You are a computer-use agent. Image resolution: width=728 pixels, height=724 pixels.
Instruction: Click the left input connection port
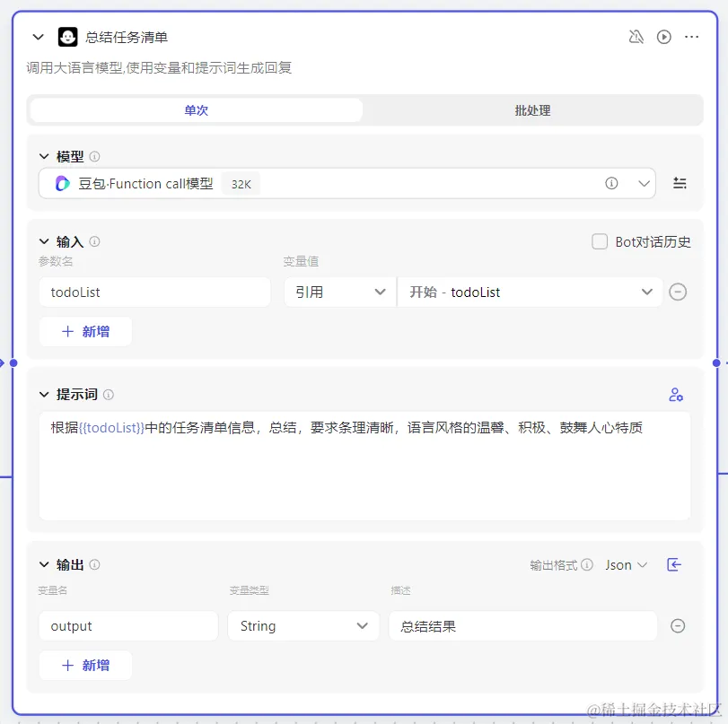13,363
